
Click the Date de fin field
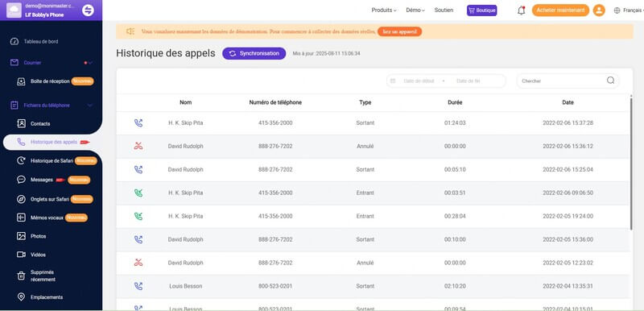click(x=469, y=81)
